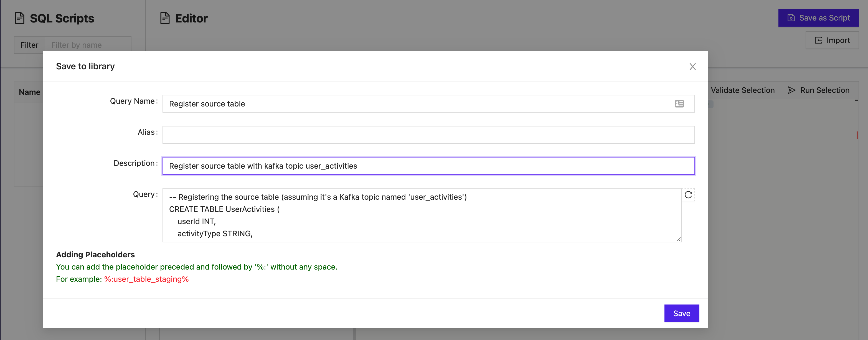The image size is (868, 340).
Task: Click inside the Query text area
Action: [422, 215]
